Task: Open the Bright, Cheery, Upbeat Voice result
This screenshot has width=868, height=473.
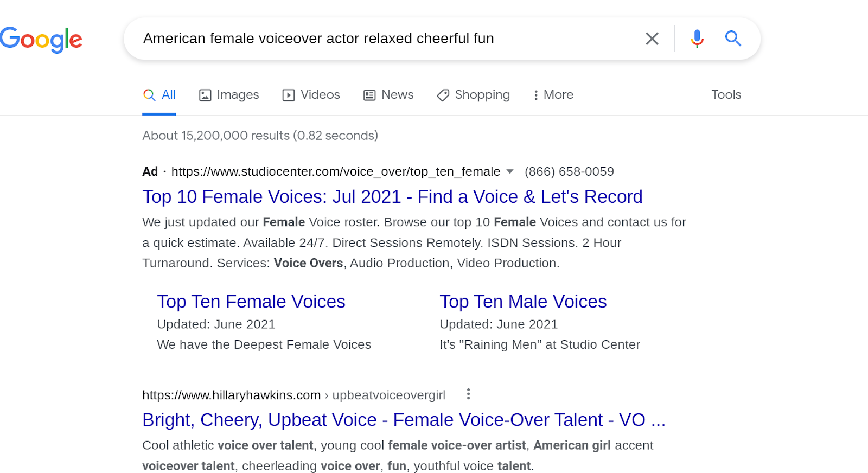Action: click(404, 420)
